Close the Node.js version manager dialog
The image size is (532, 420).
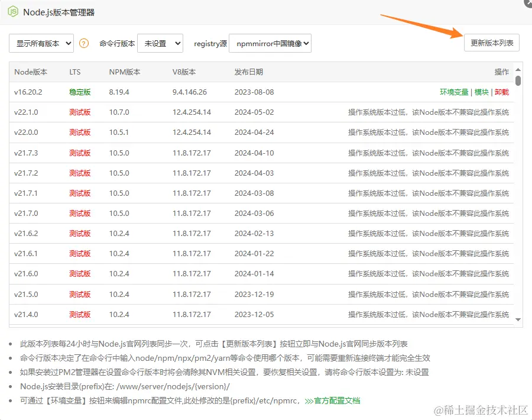(x=528, y=2)
